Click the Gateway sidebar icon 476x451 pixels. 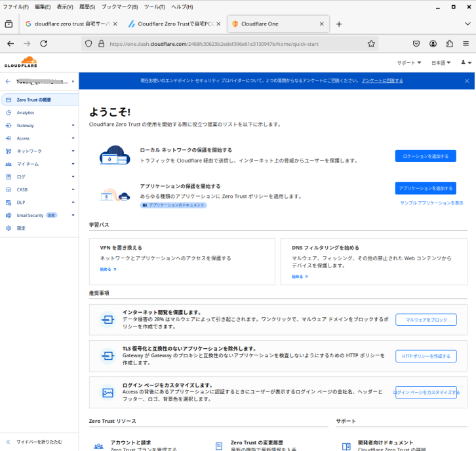(x=9, y=125)
